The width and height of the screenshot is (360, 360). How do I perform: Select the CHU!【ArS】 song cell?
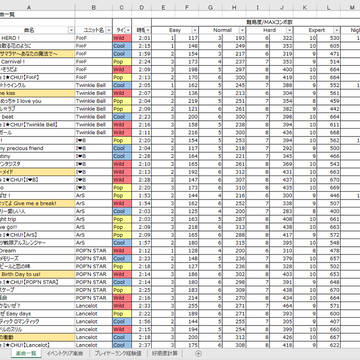click(37, 235)
